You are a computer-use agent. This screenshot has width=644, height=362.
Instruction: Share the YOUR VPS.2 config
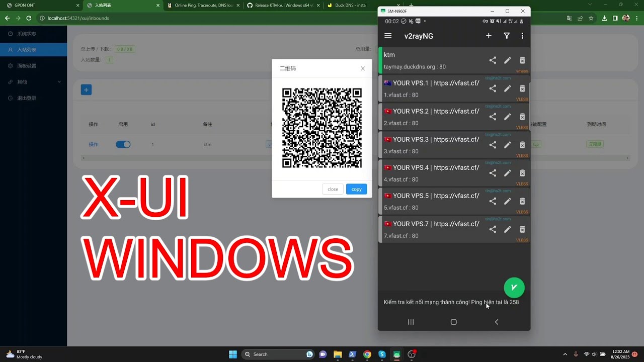(x=493, y=117)
